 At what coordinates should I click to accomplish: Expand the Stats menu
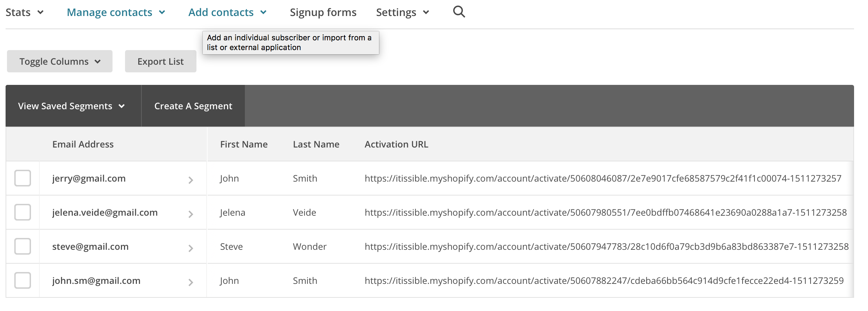pyautogui.click(x=24, y=13)
